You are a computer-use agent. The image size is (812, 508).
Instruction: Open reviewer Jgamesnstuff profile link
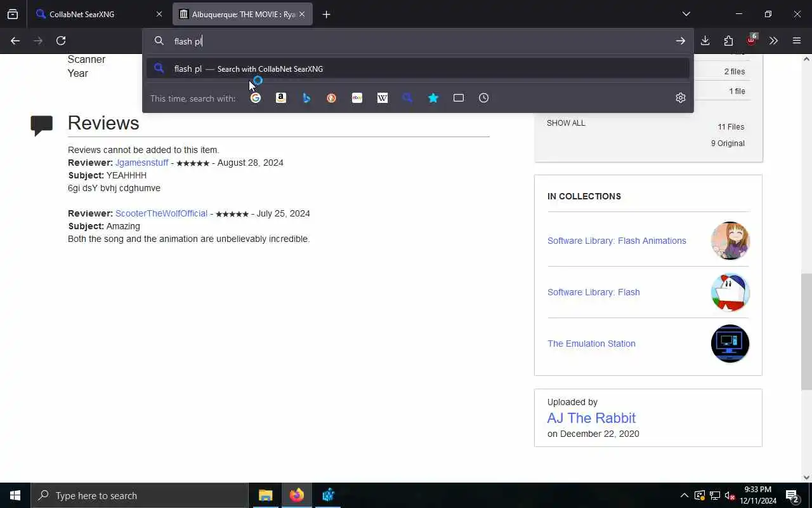(x=141, y=163)
